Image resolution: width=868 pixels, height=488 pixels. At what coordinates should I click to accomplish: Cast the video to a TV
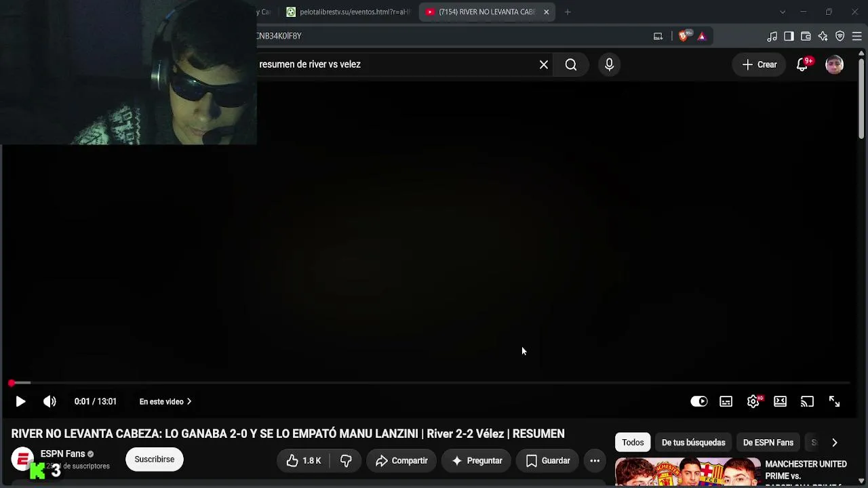pyautogui.click(x=807, y=401)
